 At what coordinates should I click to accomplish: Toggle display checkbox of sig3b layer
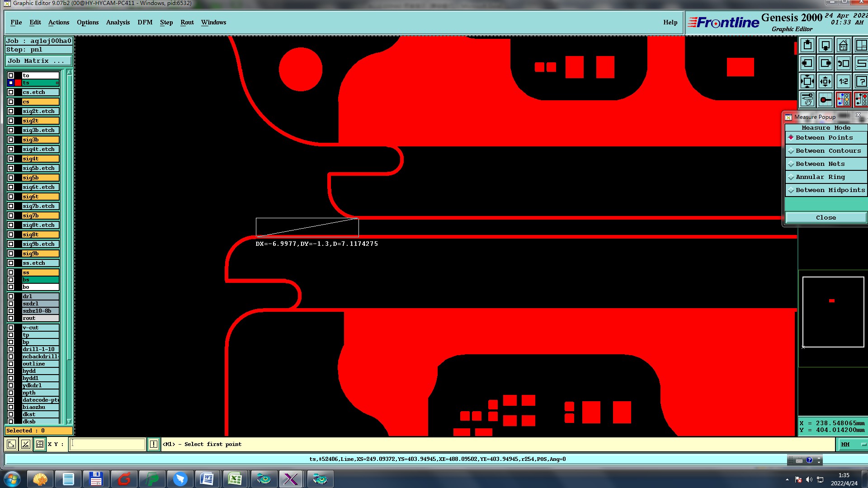pyautogui.click(x=11, y=140)
